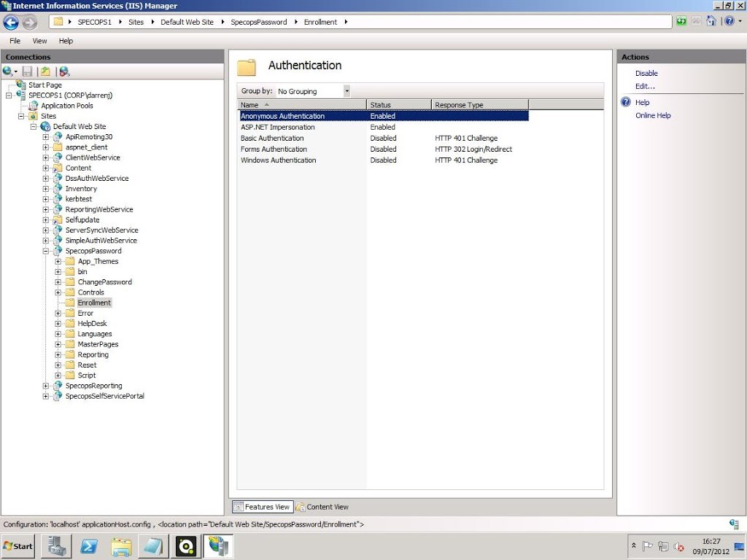Click Edit... in the Actions pane
Image resolution: width=747 pixels, height=560 pixels.
coord(645,86)
